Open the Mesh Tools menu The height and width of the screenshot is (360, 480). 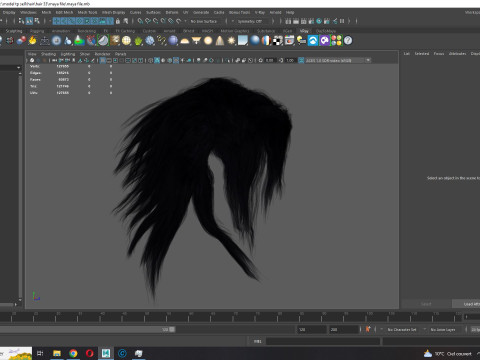(87, 12)
